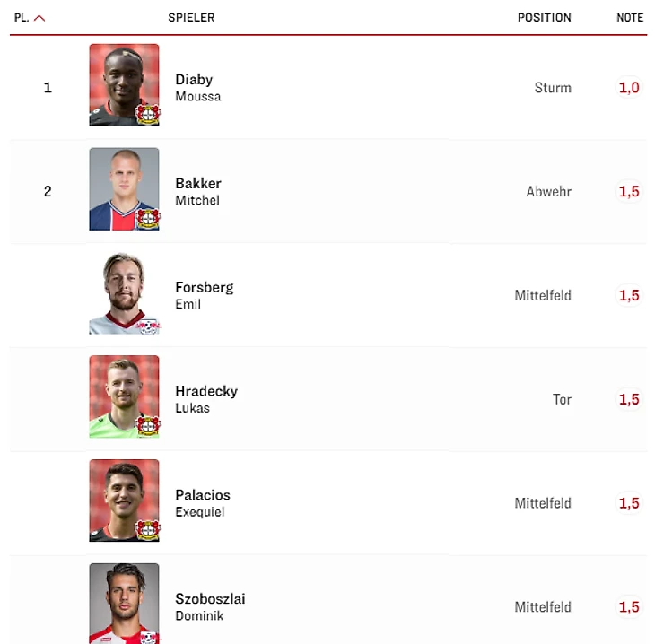The image size is (655, 644).
Task: Open Mitchel Bakker's player photo
Action: click(x=124, y=188)
